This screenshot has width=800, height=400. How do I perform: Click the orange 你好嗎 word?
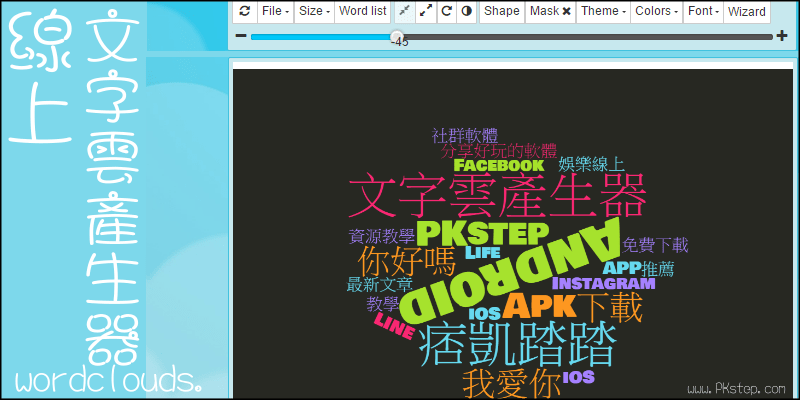point(406,262)
